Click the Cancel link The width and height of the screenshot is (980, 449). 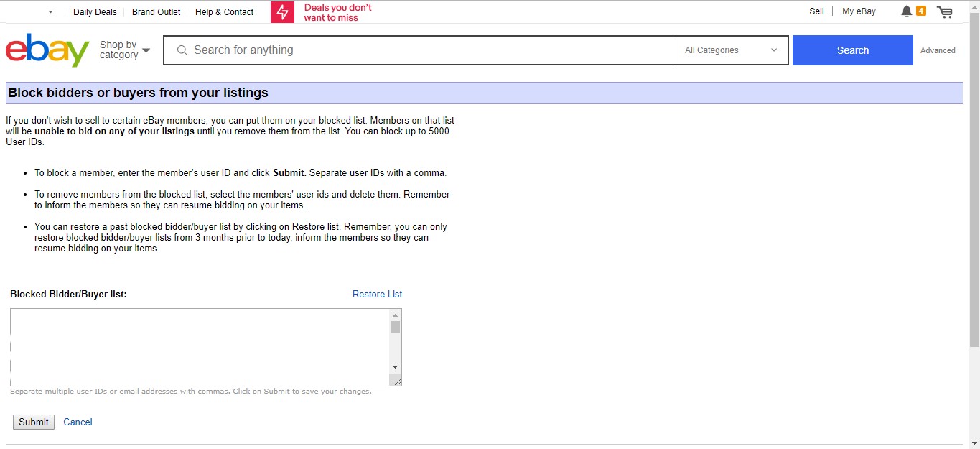pyautogui.click(x=78, y=422)
